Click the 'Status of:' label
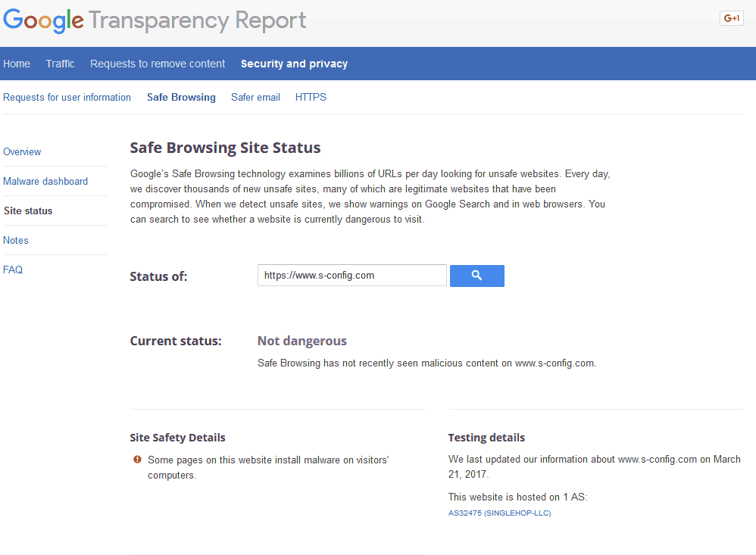This screenshot has width=756, height=555. (158, 276)
